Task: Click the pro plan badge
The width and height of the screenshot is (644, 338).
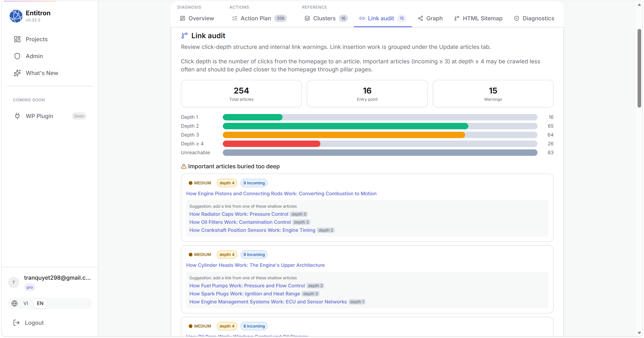Action: (x=30, y=287)
